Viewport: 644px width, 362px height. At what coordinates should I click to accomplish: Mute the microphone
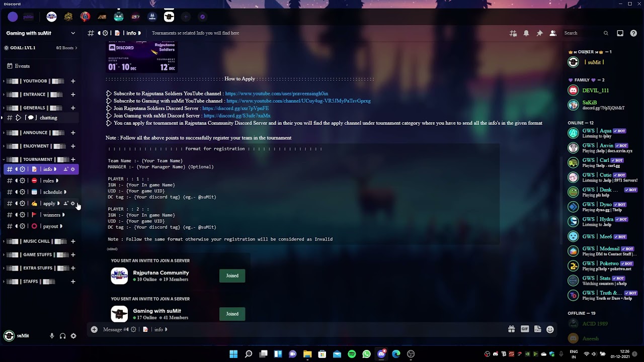coord(52,336)
